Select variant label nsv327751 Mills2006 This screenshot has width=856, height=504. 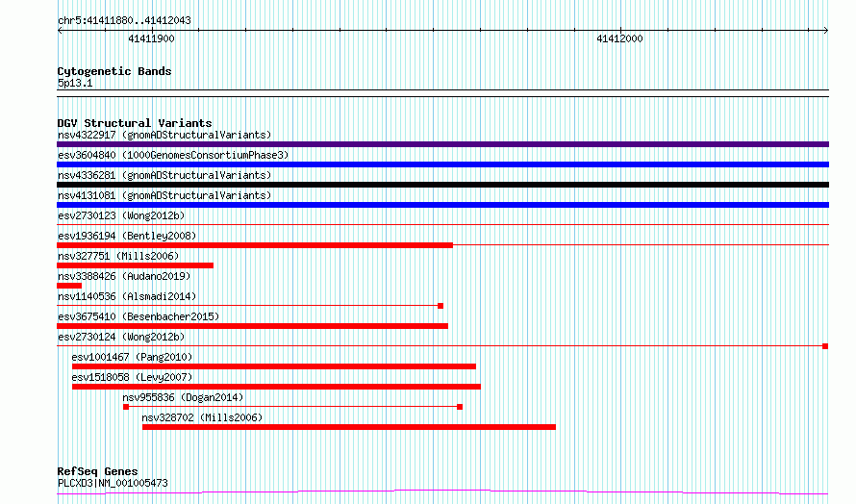coord(118,256)
